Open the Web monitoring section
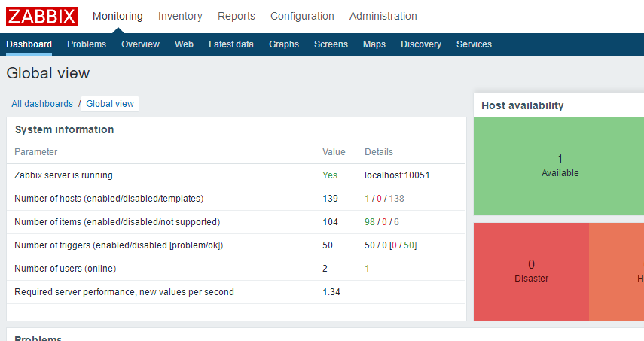 [x=184, y=44]
